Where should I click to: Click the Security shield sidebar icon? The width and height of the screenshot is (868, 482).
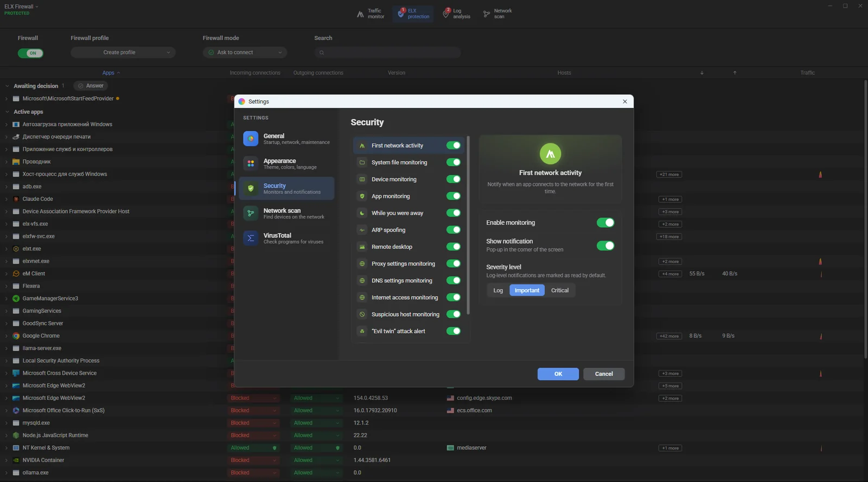pyautogui.click(x=251, y=189)
